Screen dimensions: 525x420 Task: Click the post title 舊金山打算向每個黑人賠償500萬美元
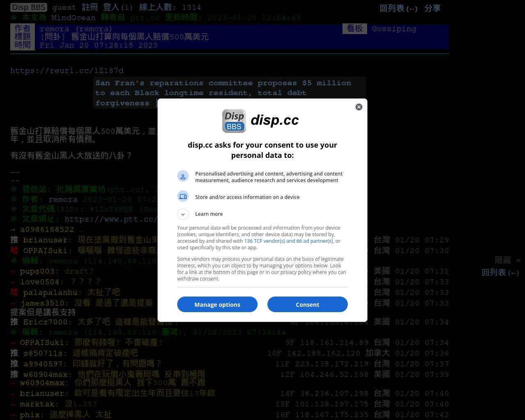coord(140,37)
